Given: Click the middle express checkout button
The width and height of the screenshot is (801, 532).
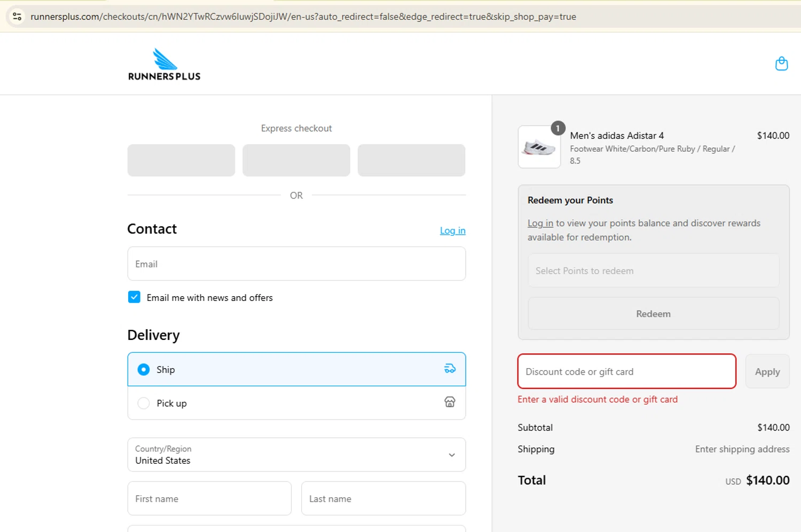Looking at the screenshot, I should [296, 160].
